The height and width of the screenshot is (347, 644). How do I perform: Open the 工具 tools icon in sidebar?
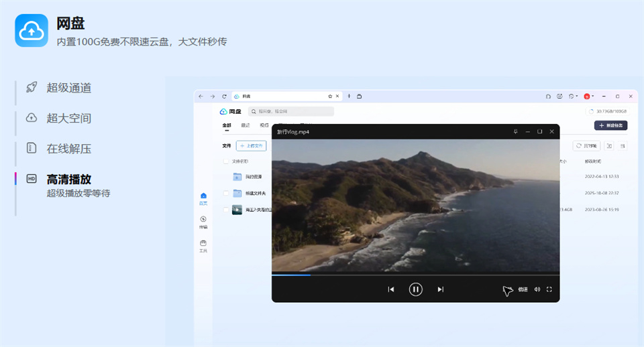(203, 246)
